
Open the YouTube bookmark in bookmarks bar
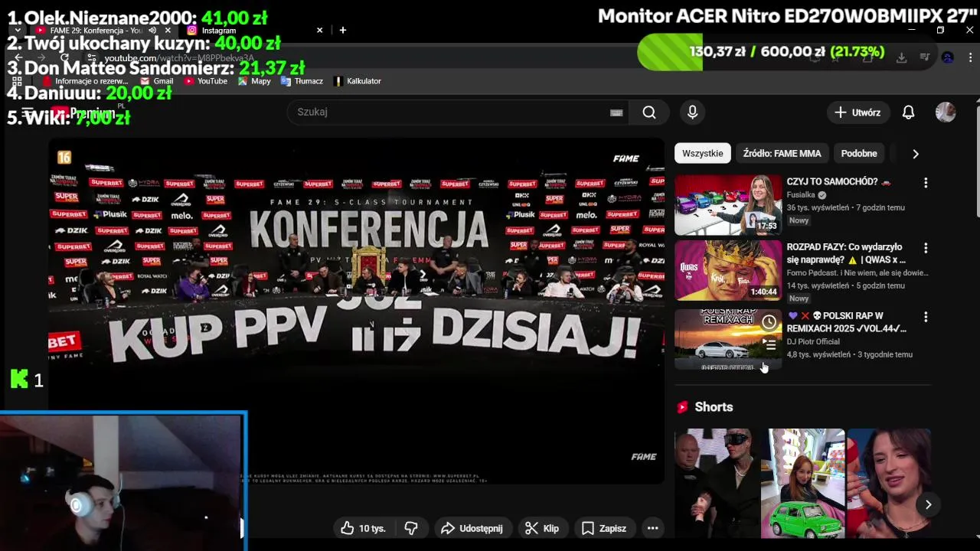205,81
